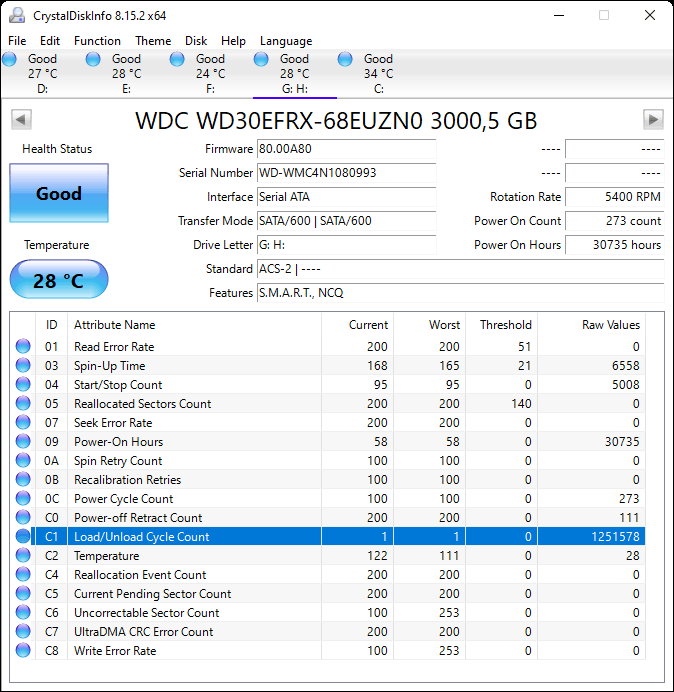Click raw value 1251578
674x692 pixels.
click(x=615, y=537)
